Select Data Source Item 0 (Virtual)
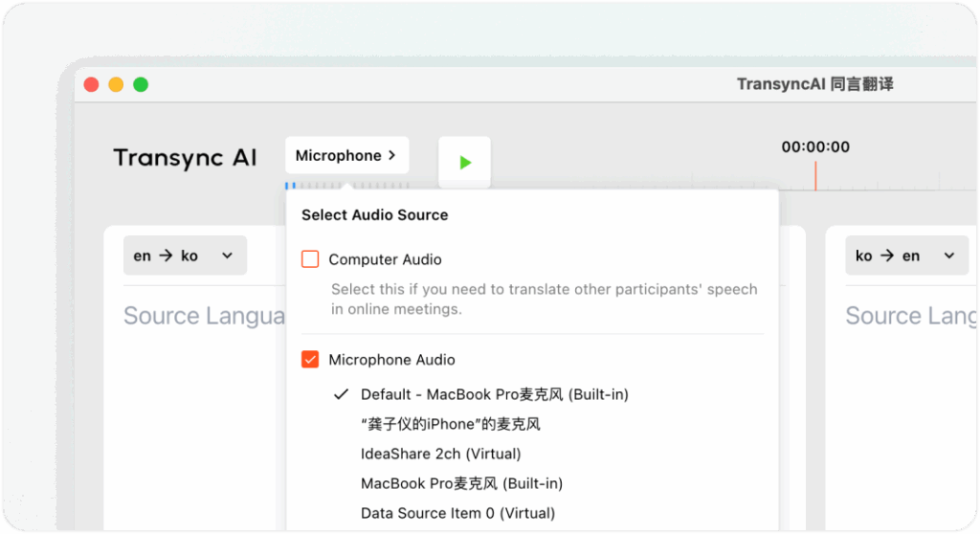Viewport: 980px width, 534px height. 457,513
